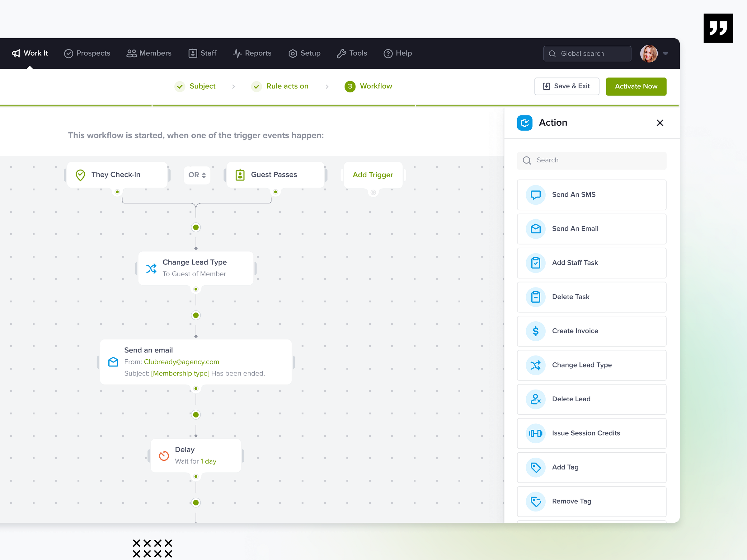This screenshot has width=747, height=560.
Task: Click the Activate Now button
Action: 636,86
